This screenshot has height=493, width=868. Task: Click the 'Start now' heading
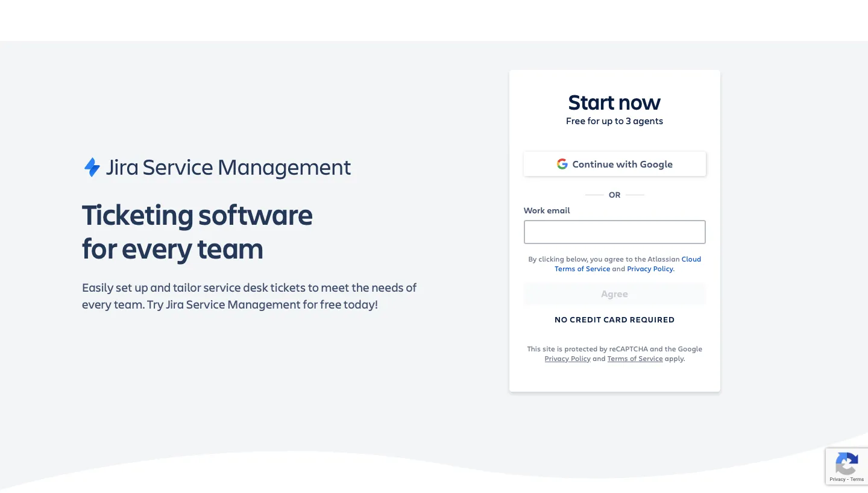pyautogui.click(x=614, y=102)
